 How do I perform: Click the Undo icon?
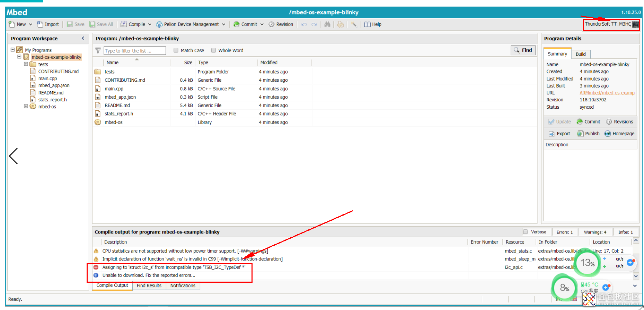pos(304,24)
